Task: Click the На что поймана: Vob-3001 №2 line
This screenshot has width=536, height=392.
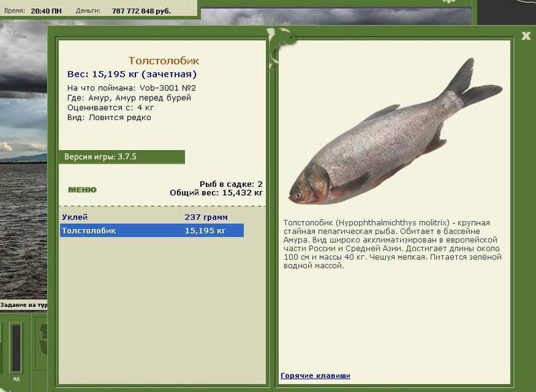Action: pyautogui.click(x=131, y=88)
